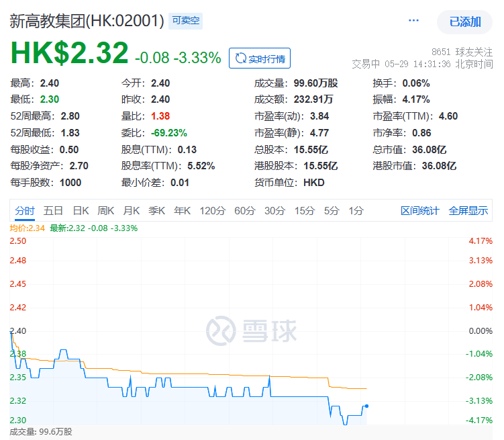
Task: Select the 30分 interval tab
Action: coord(275,211)
